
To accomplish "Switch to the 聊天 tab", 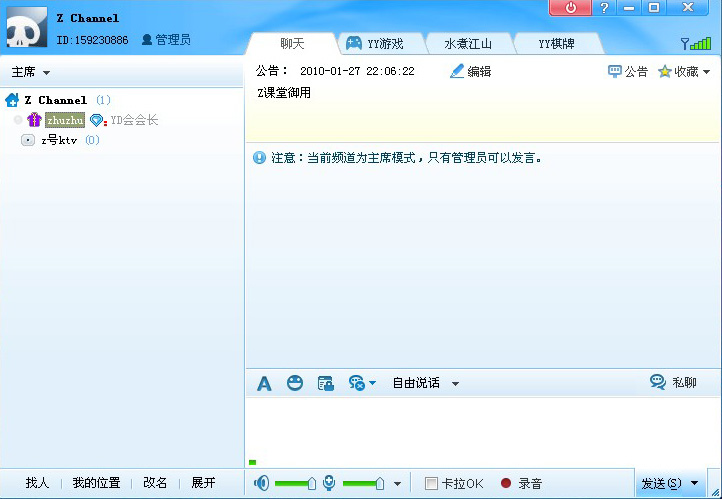I will click(x=292, y=44).
